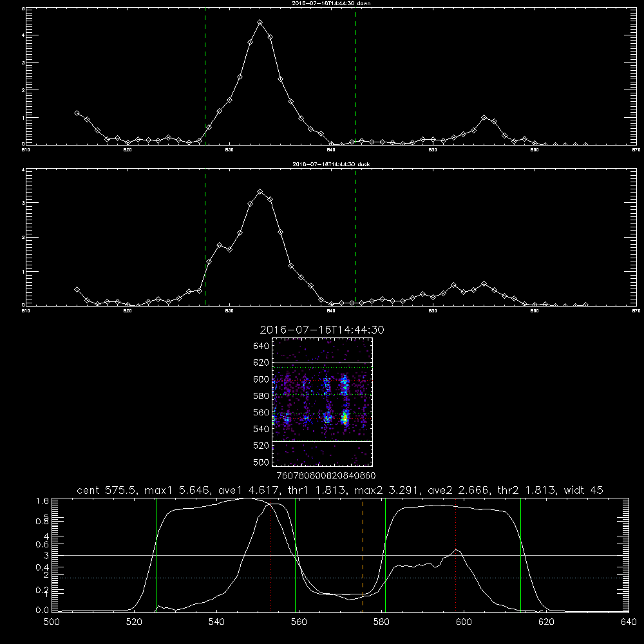Click the green dashed line near 828 in dawn plot

pyautogui.click(x=205, y=77)
